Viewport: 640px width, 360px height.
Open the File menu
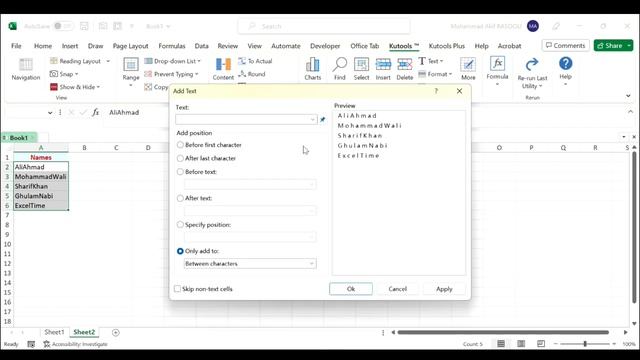pyautogui.click(x=16, y=46)
